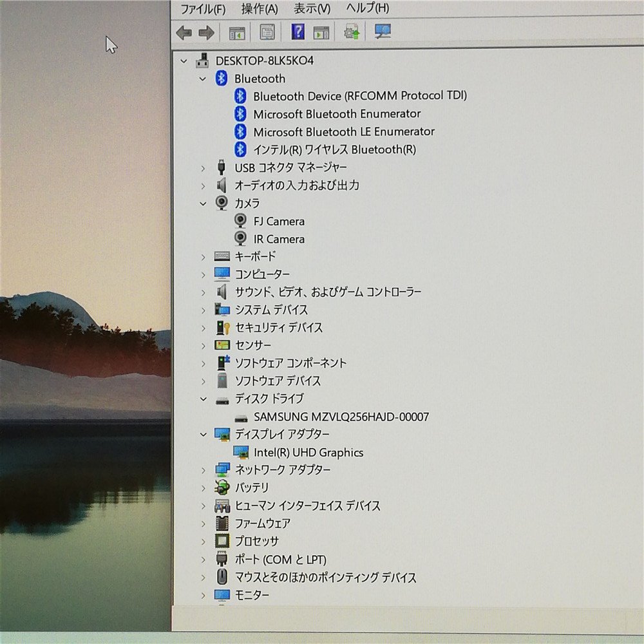Screen dimensions: 644x644
Task: Click the USB connector manager icon
Action: pos(222,167)
